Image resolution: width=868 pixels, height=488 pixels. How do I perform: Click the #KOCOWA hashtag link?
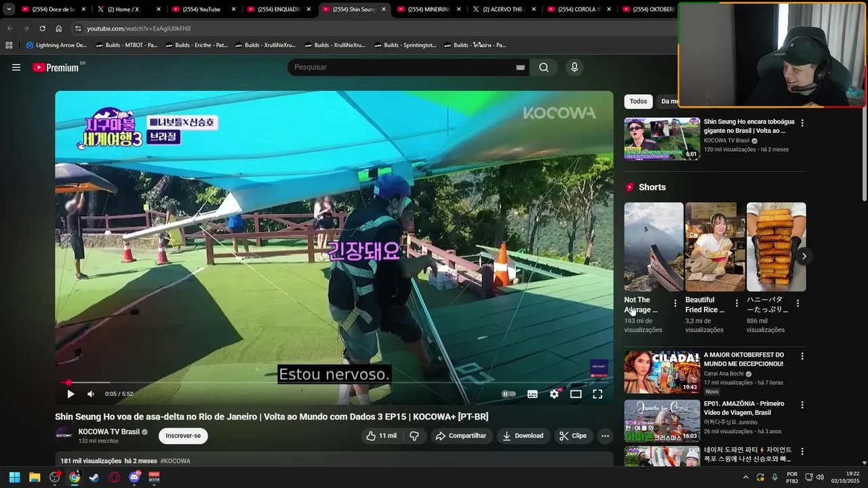point(176,461)
